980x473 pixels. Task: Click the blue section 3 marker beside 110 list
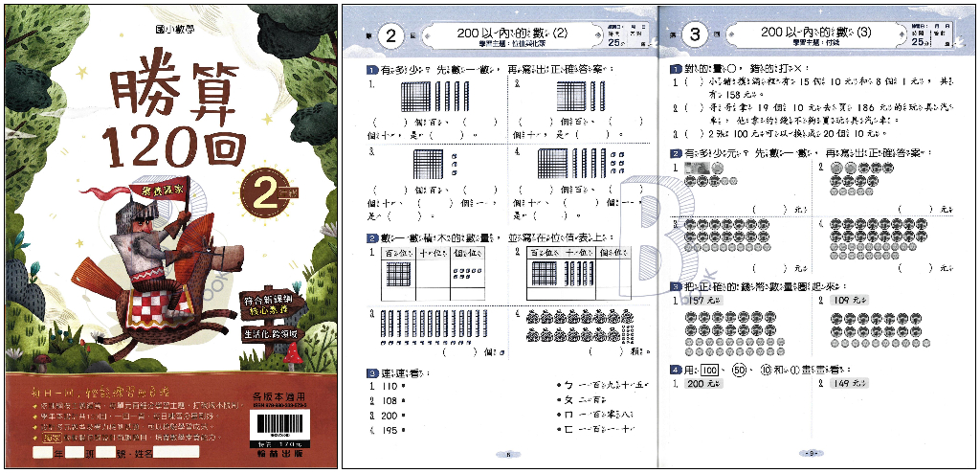[x=370, y=372]
